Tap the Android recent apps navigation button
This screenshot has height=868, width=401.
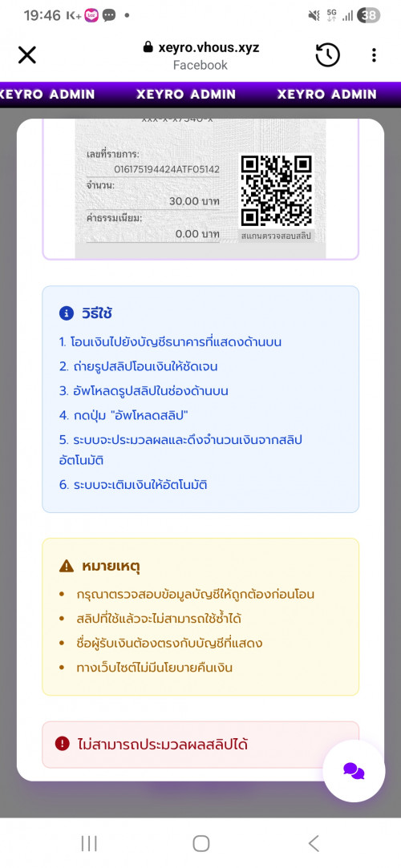click(88, 843)
